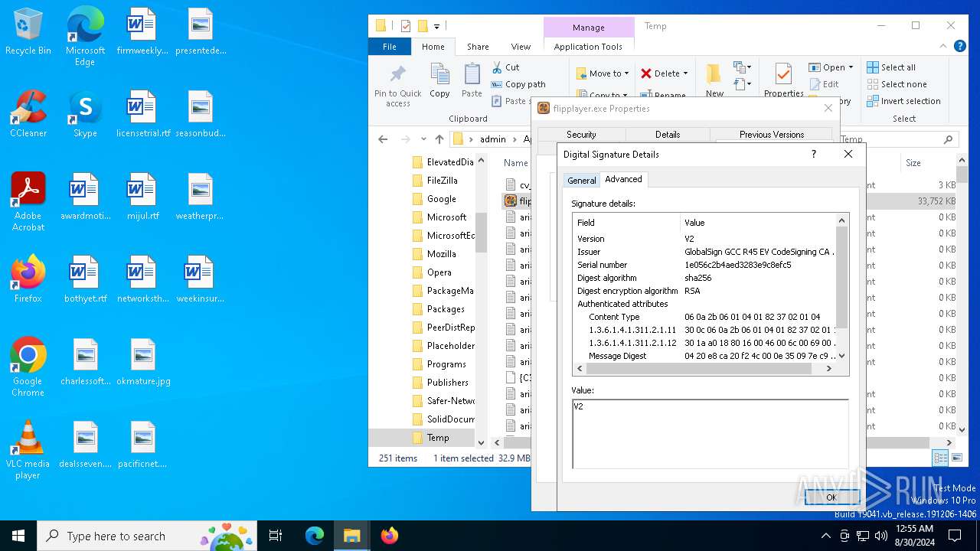980x551 pixels.
Task: Click the signature list horizontal scrollbar
Action: [x=704, y=368]
